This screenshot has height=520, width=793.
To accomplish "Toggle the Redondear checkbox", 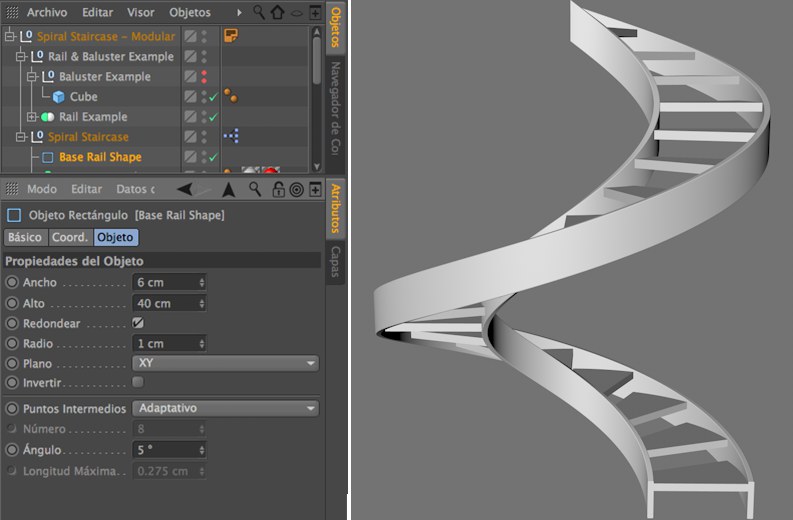I will click(x=138, y=323).
